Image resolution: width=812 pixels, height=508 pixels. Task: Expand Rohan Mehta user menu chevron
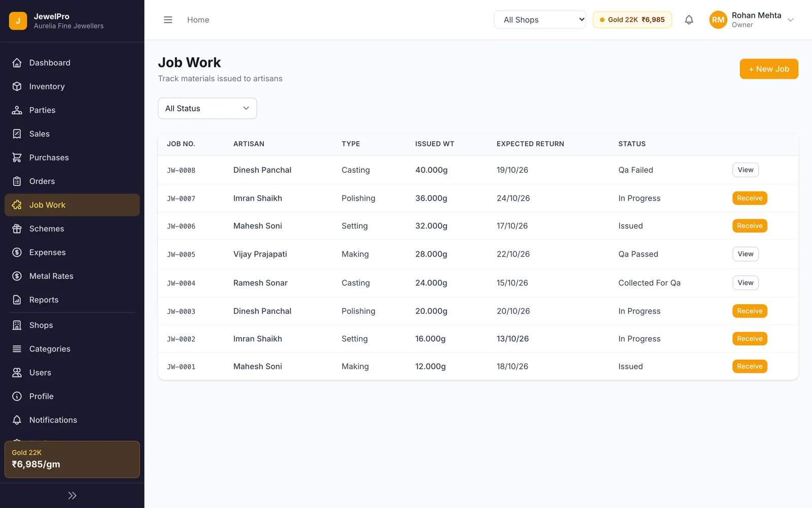pos(790,20)
